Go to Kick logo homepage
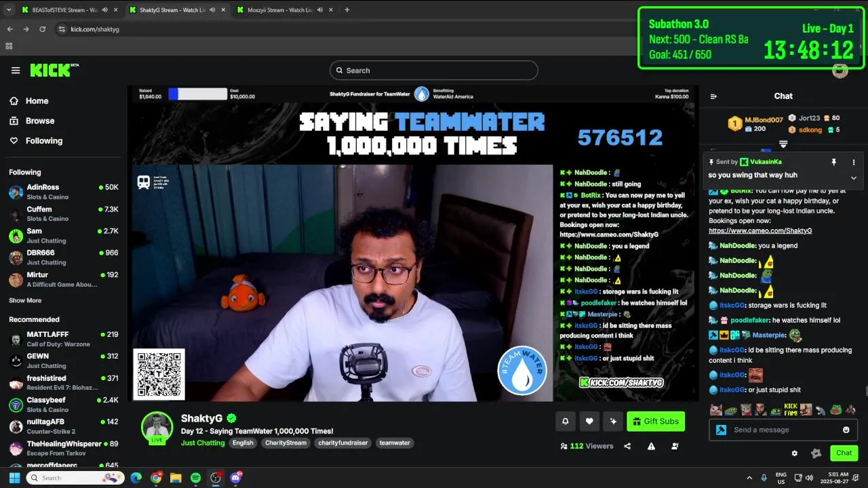Screen dimensions: 868x488 coord(54,70)
